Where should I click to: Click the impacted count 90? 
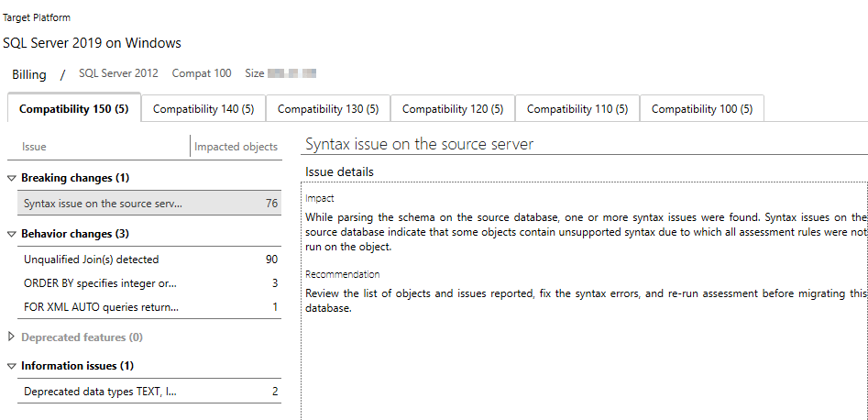click(271, 260)
